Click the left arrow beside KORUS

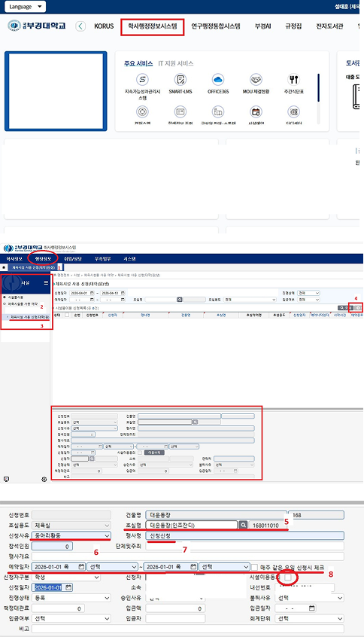(80, 26)
